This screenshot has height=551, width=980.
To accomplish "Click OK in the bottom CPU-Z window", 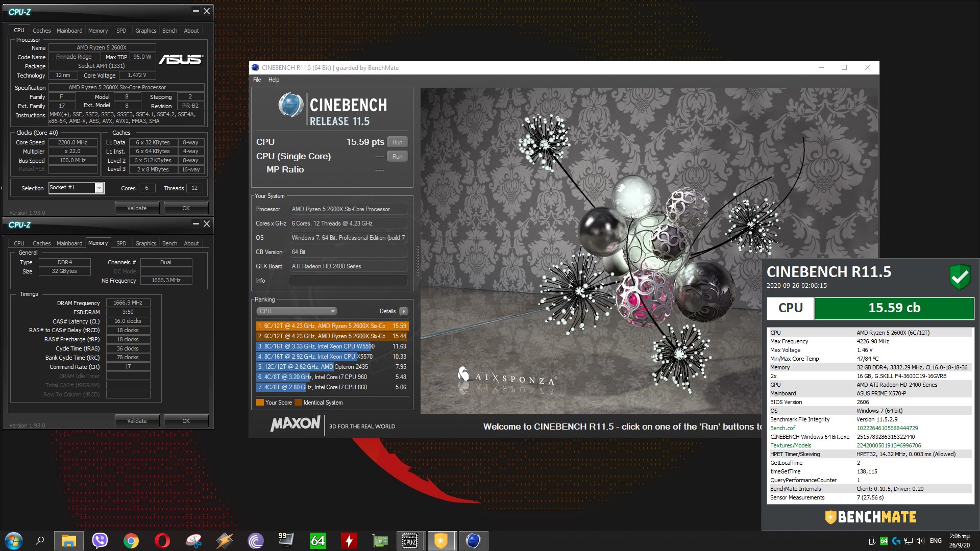I will tap(186, 421).
